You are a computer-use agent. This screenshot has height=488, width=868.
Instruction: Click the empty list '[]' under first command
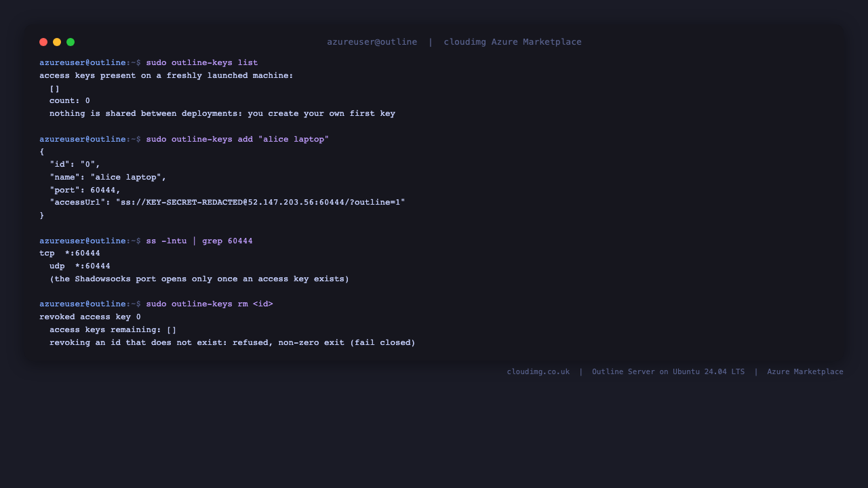click(54, 88)
